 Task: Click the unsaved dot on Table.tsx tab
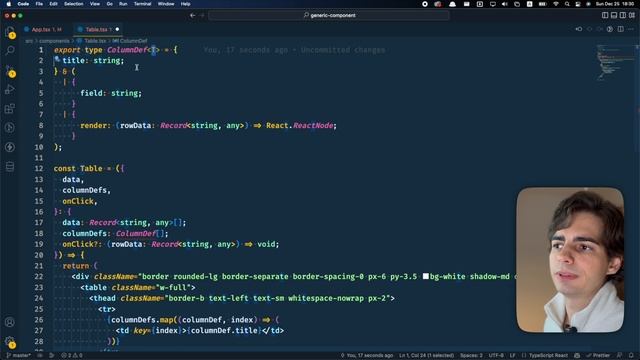[117, 29]
